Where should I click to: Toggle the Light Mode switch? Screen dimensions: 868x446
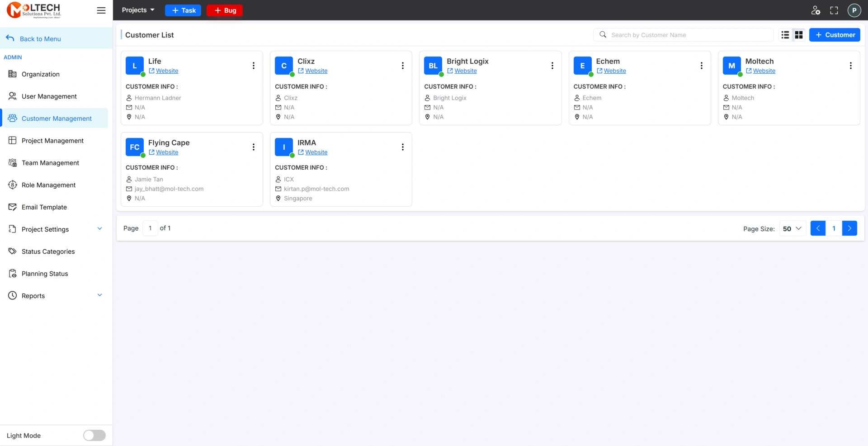pyautogui.click(x=94, y=435)
